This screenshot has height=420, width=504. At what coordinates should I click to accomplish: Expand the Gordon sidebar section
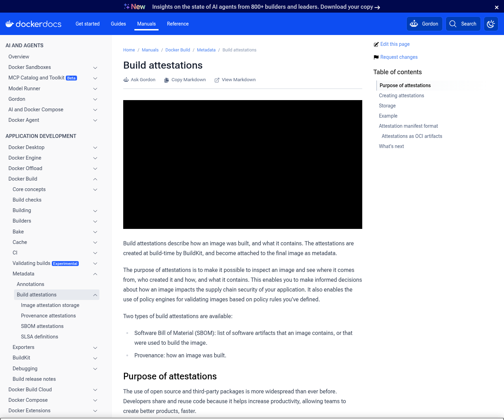coord(95,99)
